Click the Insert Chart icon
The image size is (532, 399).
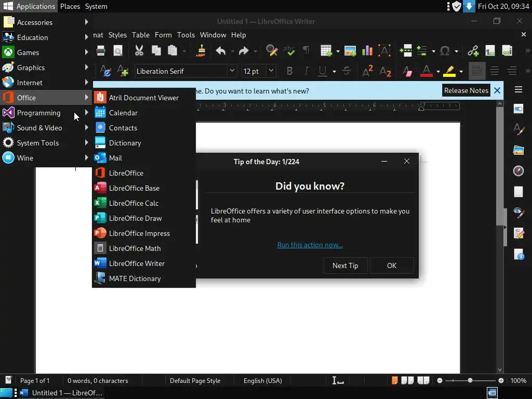[x=367, y=51]
